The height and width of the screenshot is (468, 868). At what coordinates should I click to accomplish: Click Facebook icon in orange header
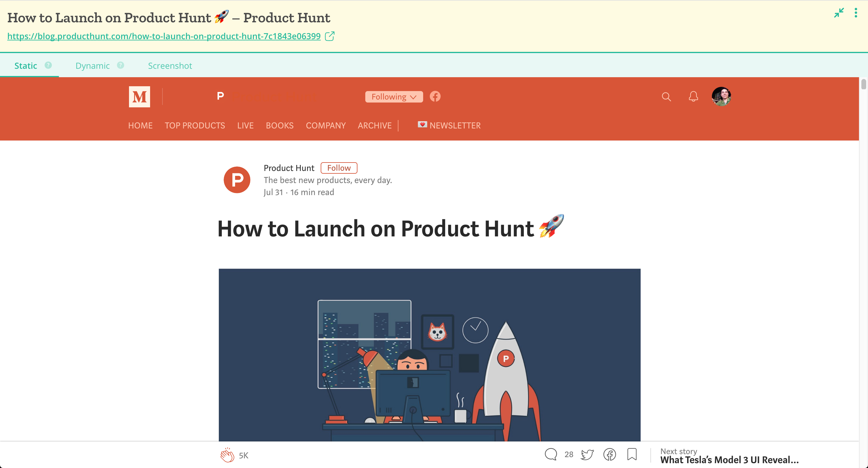[435, 97]
